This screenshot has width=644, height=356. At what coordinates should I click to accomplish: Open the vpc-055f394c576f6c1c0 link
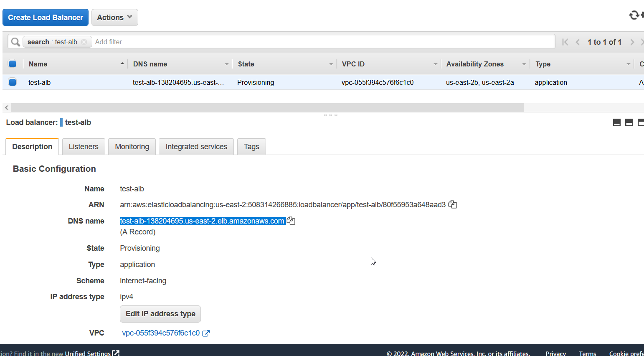click(x=161, y=333)
